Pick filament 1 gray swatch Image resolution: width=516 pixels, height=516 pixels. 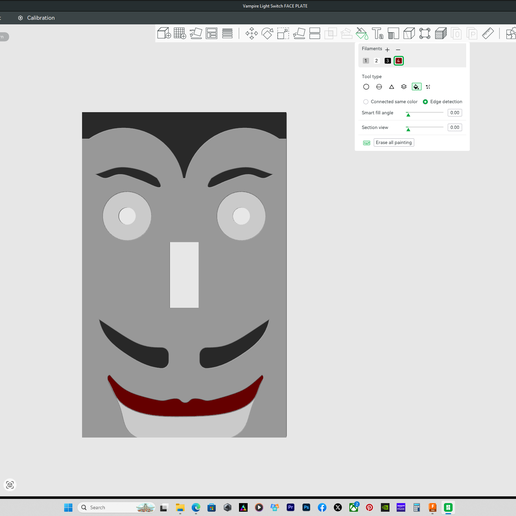click(x=366, y=61)
